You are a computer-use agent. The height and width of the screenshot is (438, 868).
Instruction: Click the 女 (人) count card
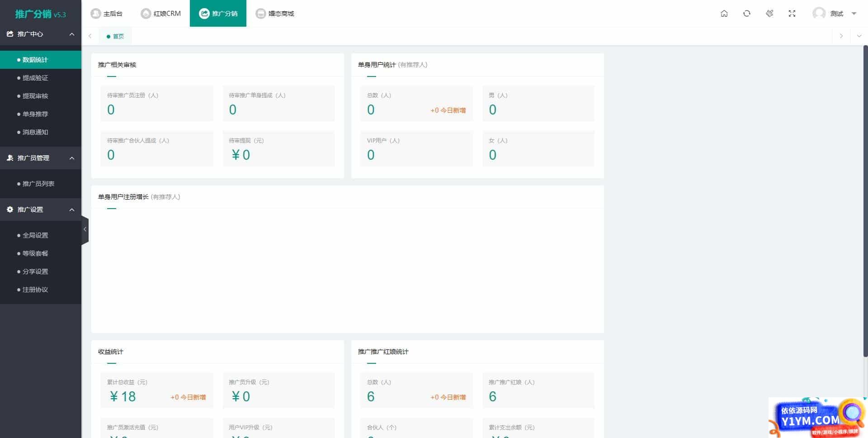pyautogui.click(x=538, y=148)
